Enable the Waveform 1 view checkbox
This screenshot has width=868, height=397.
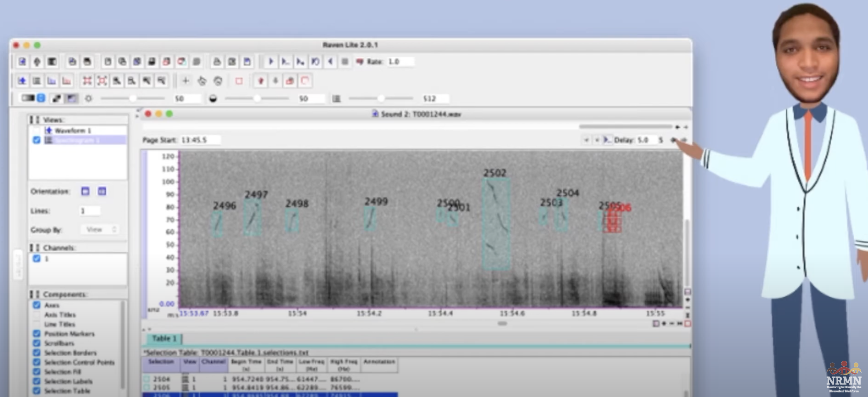pos(36,130)
